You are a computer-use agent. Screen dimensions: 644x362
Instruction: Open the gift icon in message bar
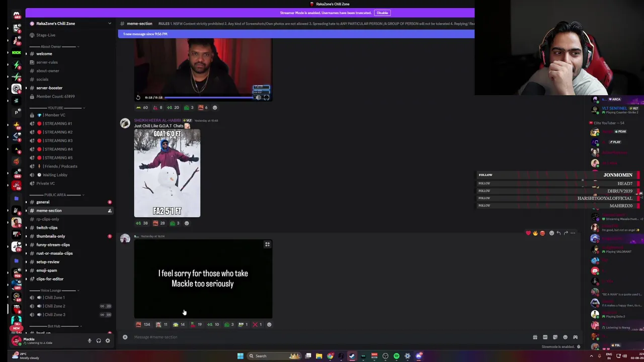[x=535, y=337]
